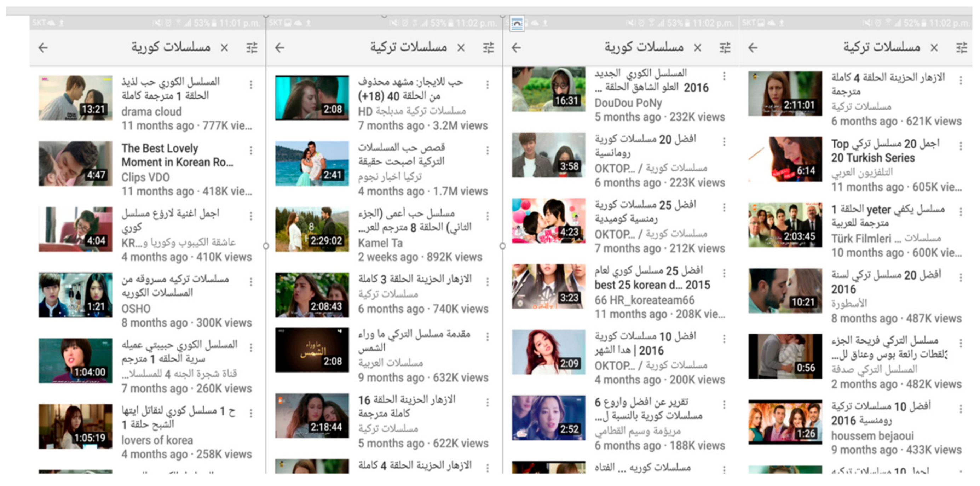Play the 1:26 houssem bejaoui video thumbnail
Image resolution: width=980 pixels, height=486 pixels.
pyautogui.click(x=785, y=422)
